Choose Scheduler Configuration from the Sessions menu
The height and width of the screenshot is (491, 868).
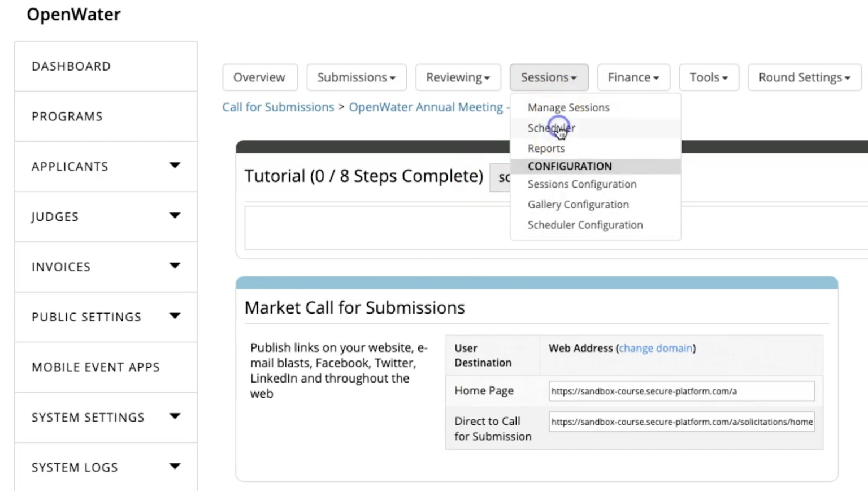(585, 224)
